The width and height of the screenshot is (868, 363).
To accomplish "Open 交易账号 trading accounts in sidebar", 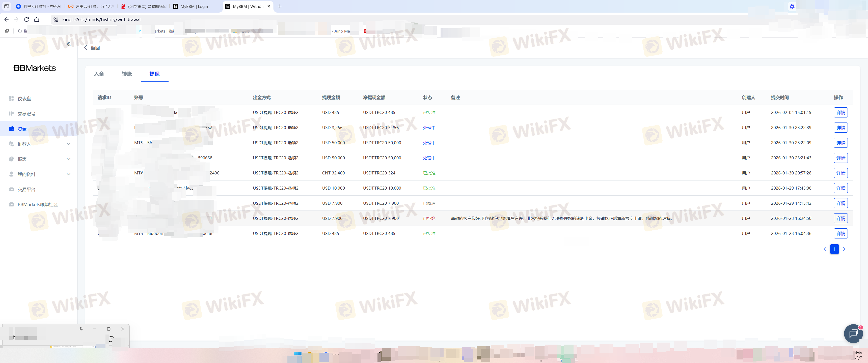I will point(26,114).
